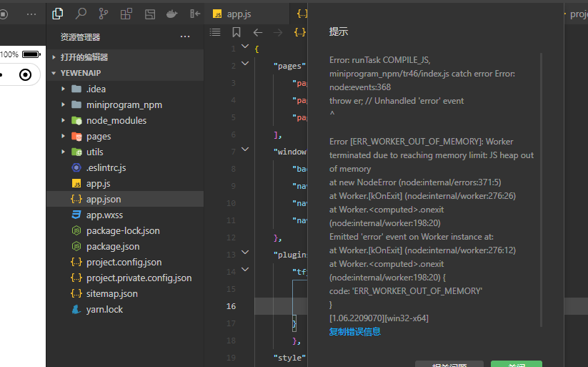588x367 pixels.
Task: Open sitemap.json file
Action: 125,294
